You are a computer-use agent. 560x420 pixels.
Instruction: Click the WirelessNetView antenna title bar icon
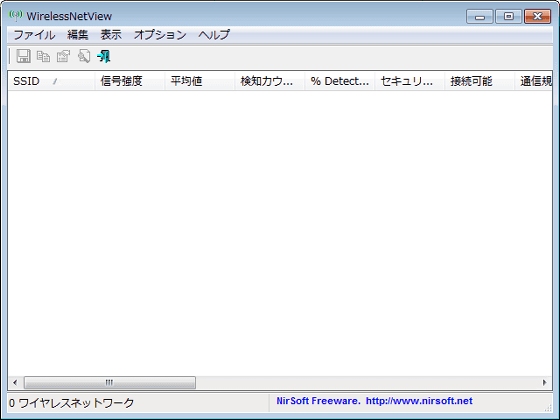(x=16, y=16)
